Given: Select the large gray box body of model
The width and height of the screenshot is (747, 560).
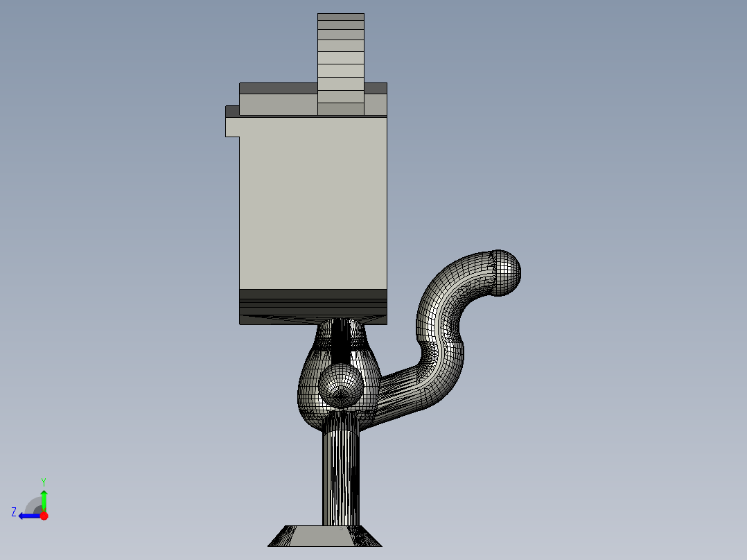Looking at the screenshot, I should [313, 202].
